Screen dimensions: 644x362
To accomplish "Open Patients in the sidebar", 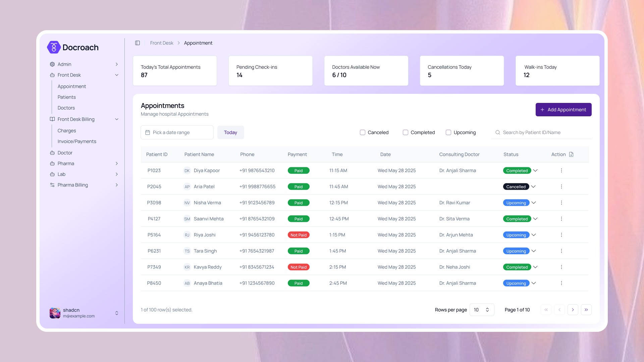I will [66, 97].
